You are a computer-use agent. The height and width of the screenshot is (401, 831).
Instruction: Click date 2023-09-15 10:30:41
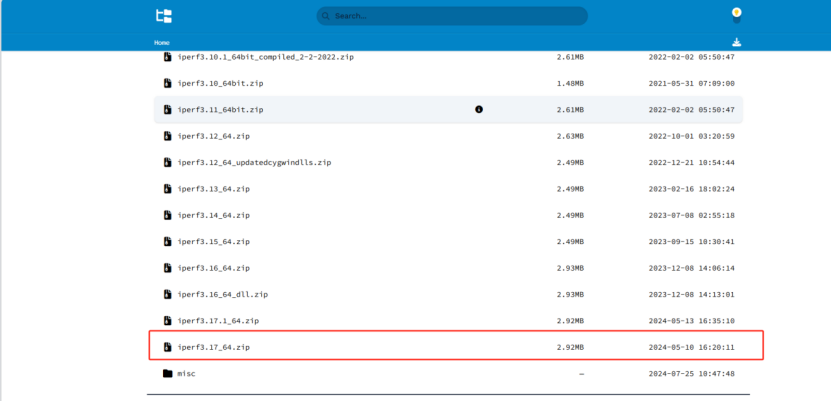pyautogui.click(x=692, y=242)
